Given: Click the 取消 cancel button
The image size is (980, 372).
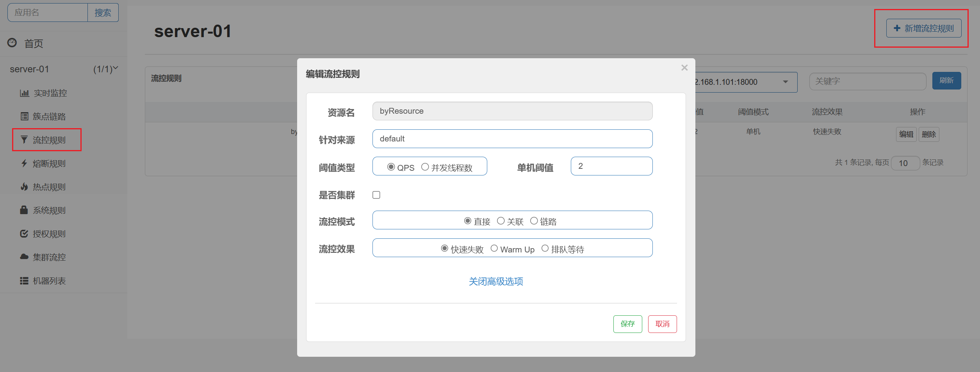Looking at the screenshot, I should pos(662,324).
